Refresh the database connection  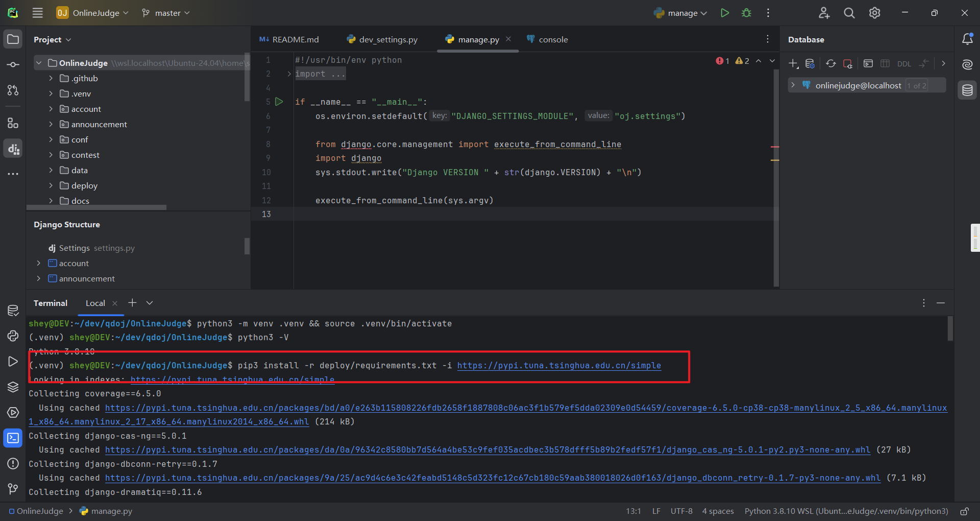click(x=831, y=64)
